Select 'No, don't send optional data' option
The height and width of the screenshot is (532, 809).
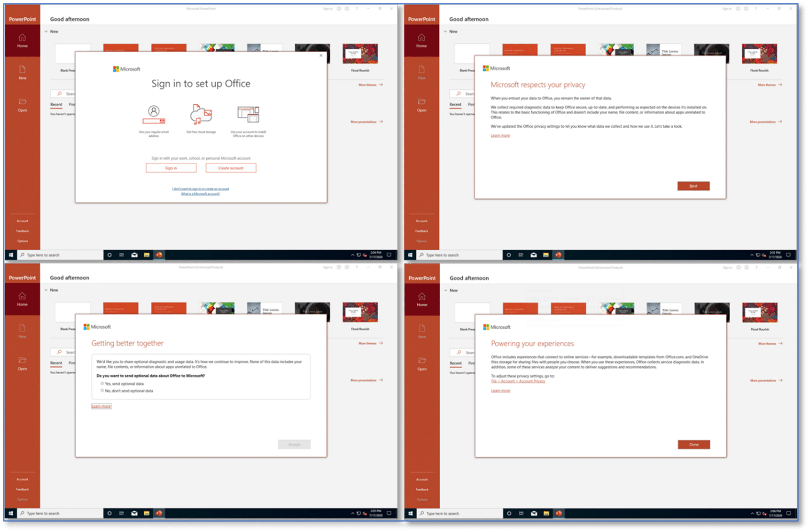[x=102, y=391]
